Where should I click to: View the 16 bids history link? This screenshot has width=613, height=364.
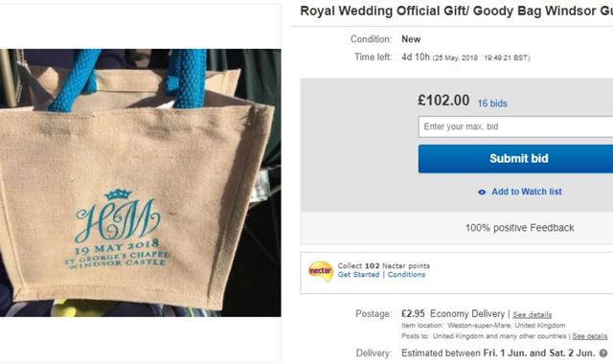pyautogui.click(x=492, y=103)
